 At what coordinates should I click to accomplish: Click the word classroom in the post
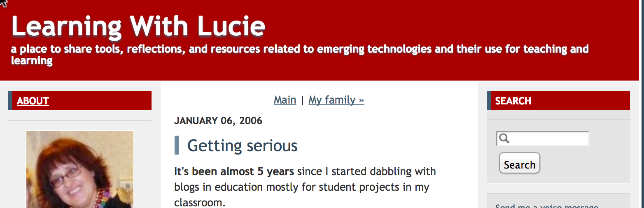click(x=198, y=203)
